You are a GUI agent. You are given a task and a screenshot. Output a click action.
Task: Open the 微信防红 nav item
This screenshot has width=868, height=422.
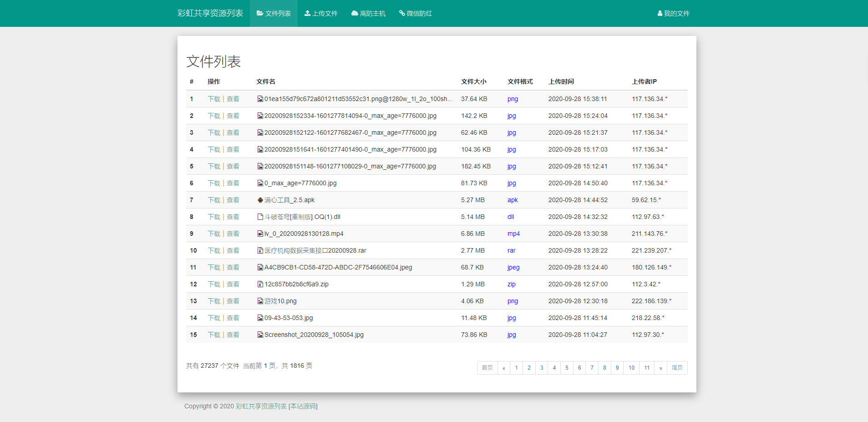(x=416, y=13)
